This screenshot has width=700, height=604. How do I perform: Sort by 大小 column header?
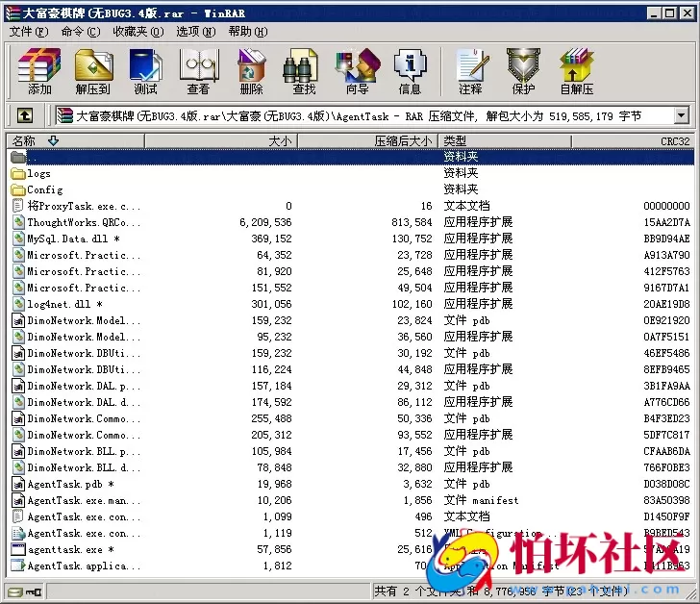(x=221, y=141)
